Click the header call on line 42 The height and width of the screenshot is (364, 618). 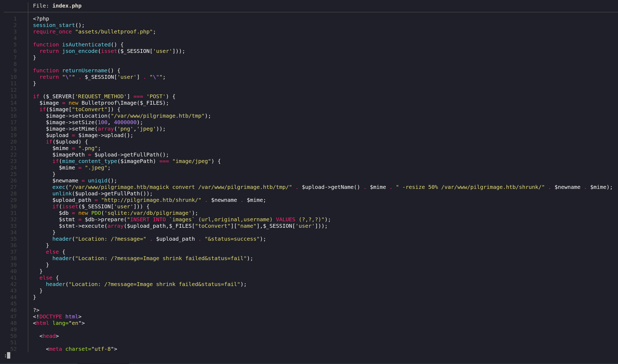(x=56, y=284)
